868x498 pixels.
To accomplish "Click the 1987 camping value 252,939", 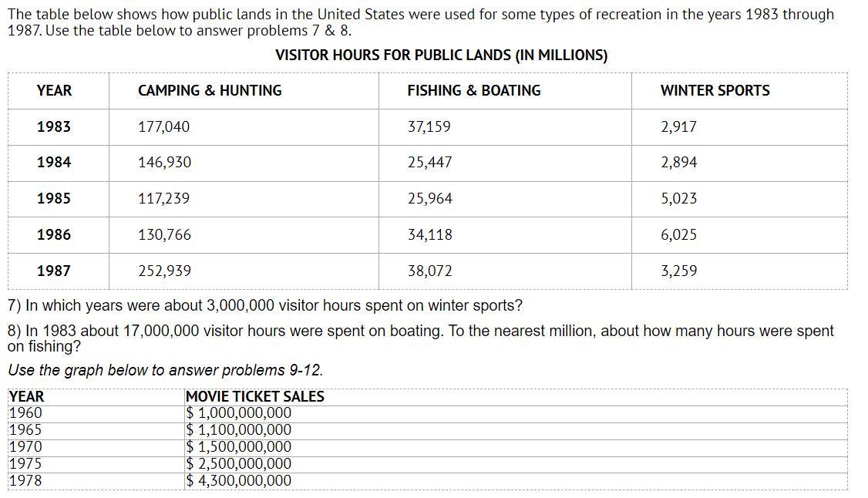I will click(164, 271).
